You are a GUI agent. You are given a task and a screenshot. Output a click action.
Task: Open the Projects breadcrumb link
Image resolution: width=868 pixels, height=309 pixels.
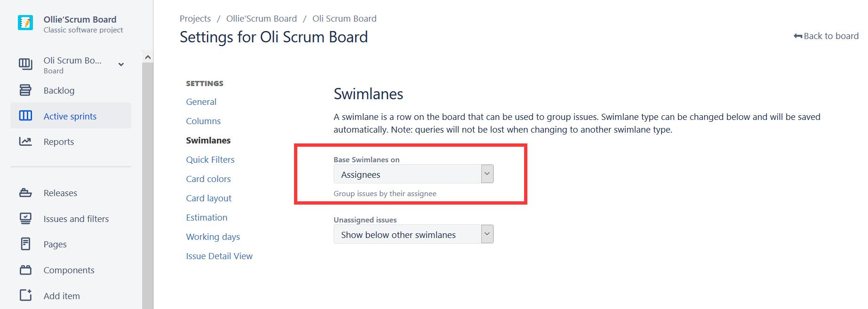[x=195, y=18]
